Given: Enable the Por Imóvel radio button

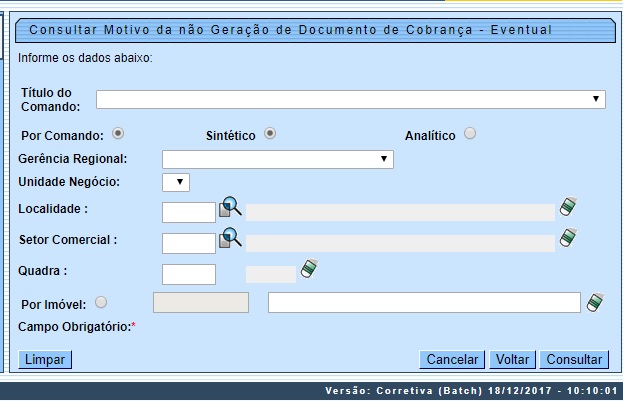Looking at the screenshot, I should pos(101,302).
